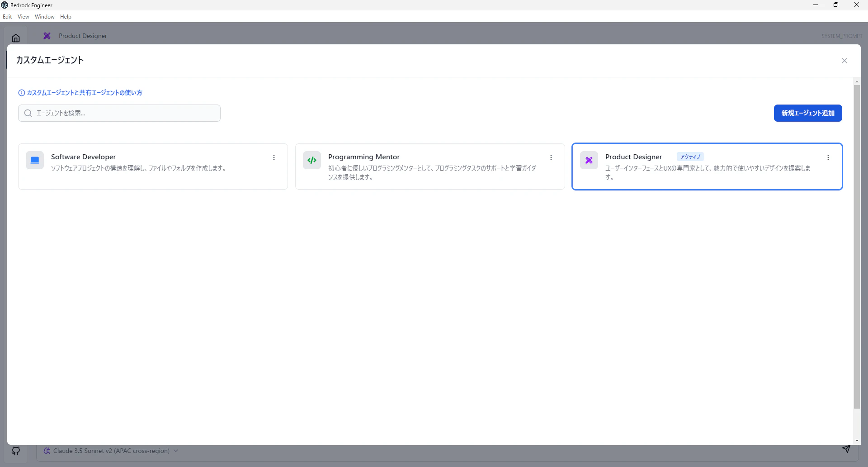Focus the agent search field
Image resolution: width=868 pixels, height=467 pixels.
click(119, 113)
